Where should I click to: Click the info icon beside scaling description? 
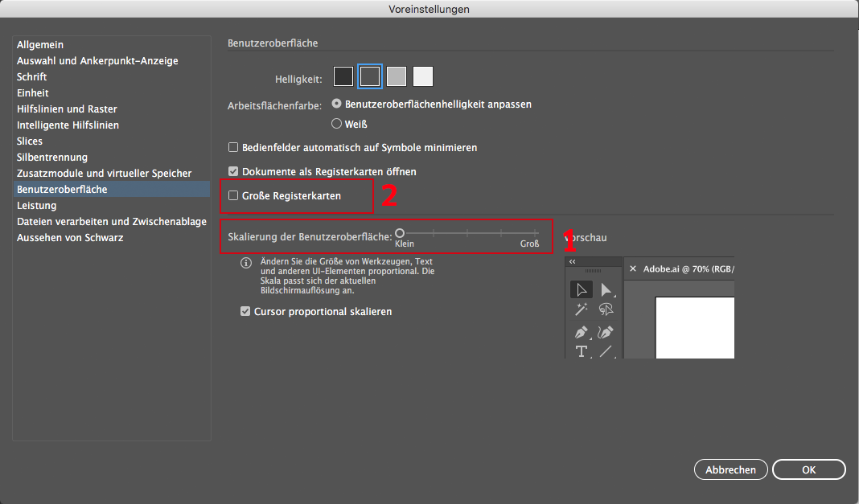click(x=246, y=263)
